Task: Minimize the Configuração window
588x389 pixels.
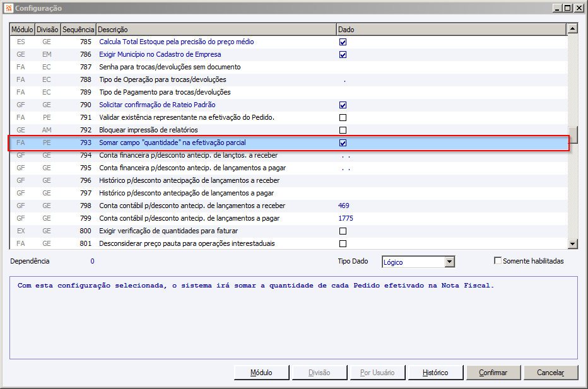Action: pyautogui.click(x=558, y=8)
